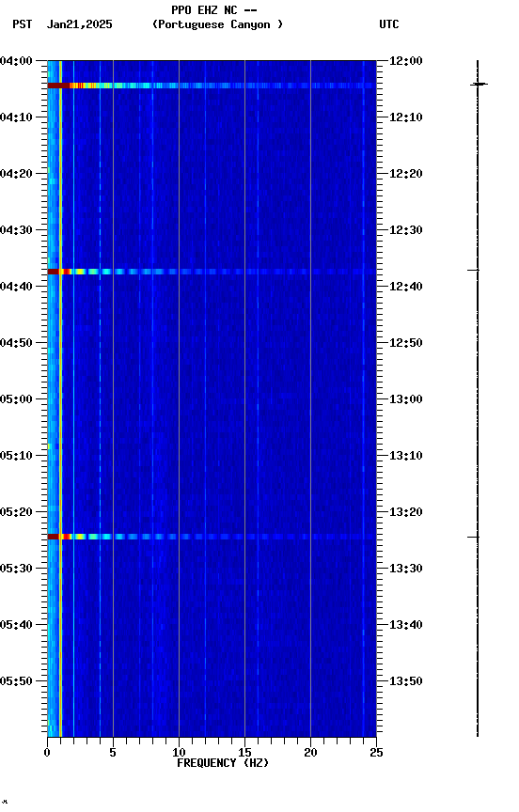Click the '05:10' PST time label
Viewport: 519px width, 812px height.
pos(16,456)
